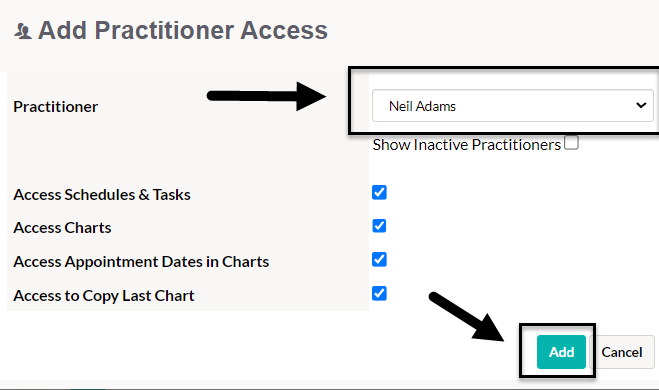Viewport: 659px width, 390px height.
Task: Click the black highlight frame around Add button
Action: tap(557, 350)
